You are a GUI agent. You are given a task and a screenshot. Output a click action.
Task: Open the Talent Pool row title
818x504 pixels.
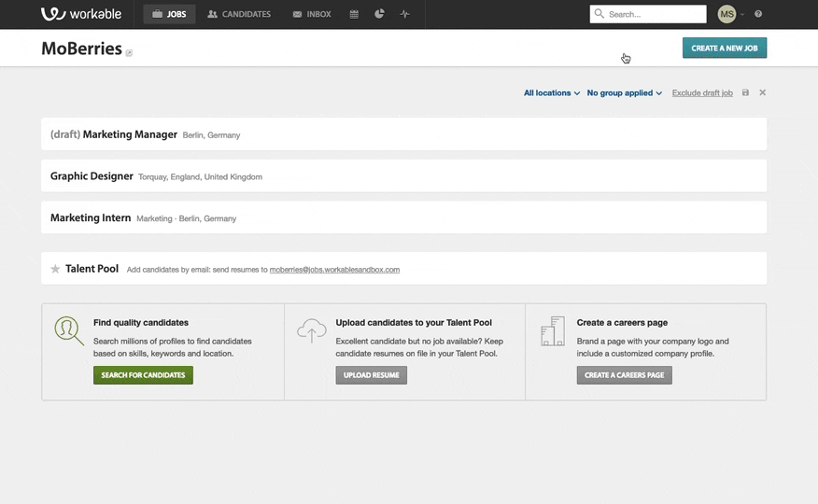(x=92, y=269)
